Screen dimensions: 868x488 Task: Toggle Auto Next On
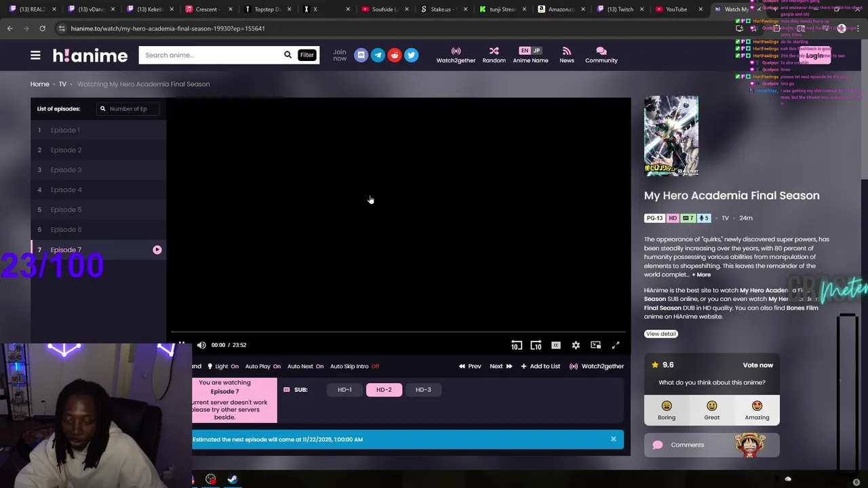(305, 366)
